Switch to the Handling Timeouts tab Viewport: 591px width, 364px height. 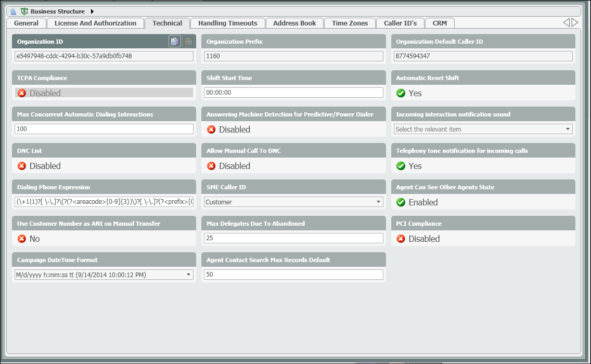pos(228,23)
